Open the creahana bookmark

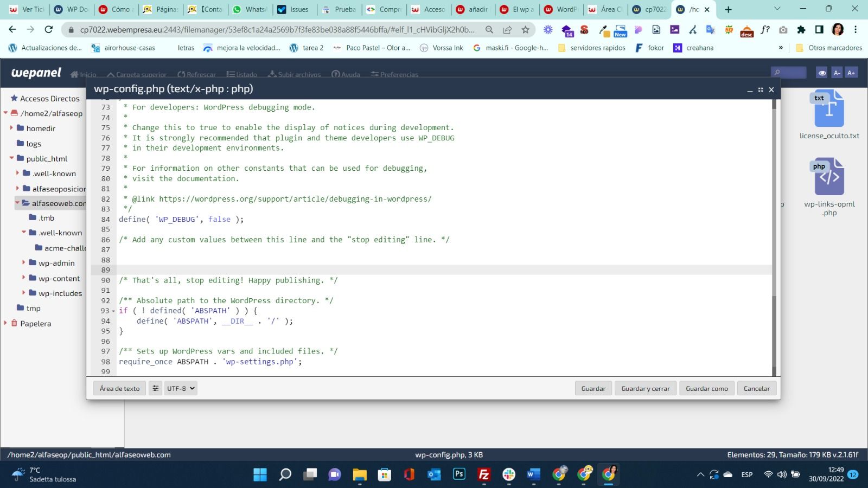pyautogui.click(x=693, y=48)
